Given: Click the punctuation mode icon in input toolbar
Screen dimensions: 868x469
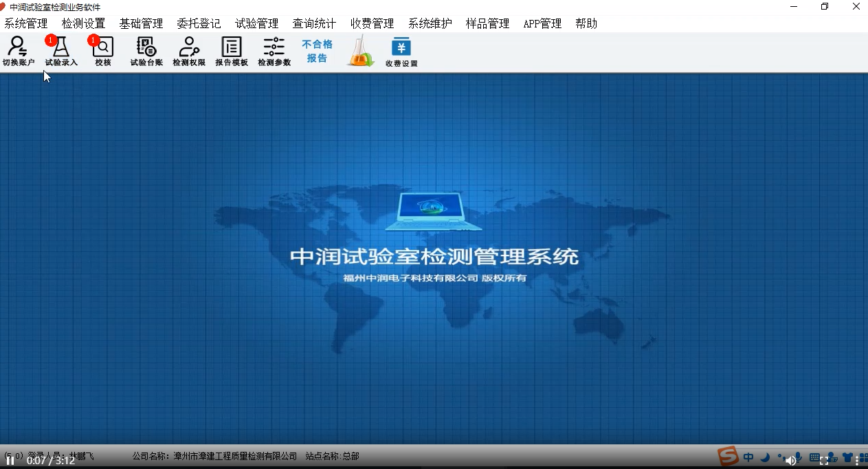Looking at the screenshot, I should [x=781, y=457].
